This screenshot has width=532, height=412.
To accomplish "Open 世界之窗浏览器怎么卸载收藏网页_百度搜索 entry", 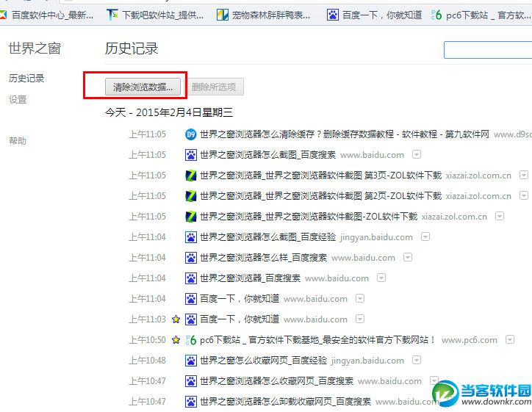I will pyautogui.click(x=285, y=402).
